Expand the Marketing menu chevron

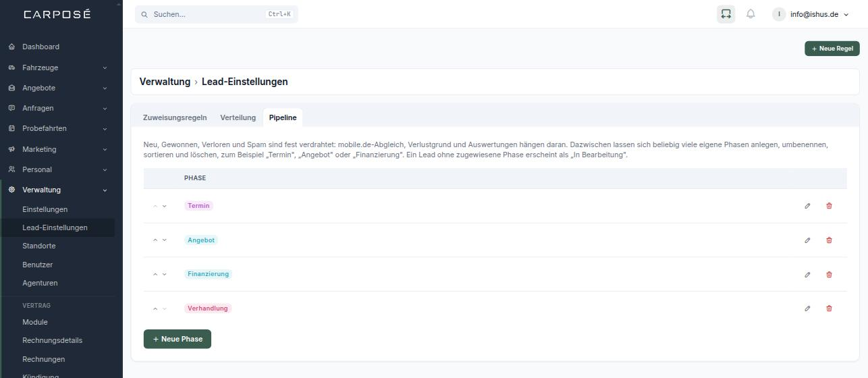(x=105, y=149)
